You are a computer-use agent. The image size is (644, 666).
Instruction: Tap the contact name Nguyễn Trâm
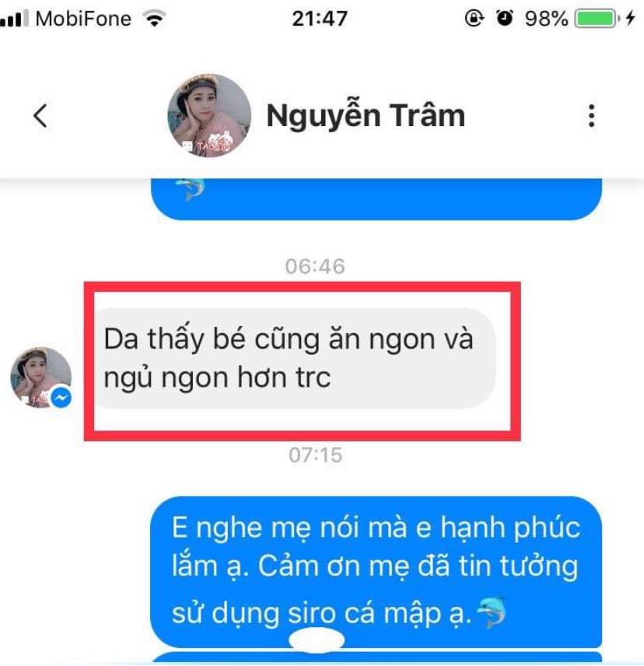(x=366, y=115)
